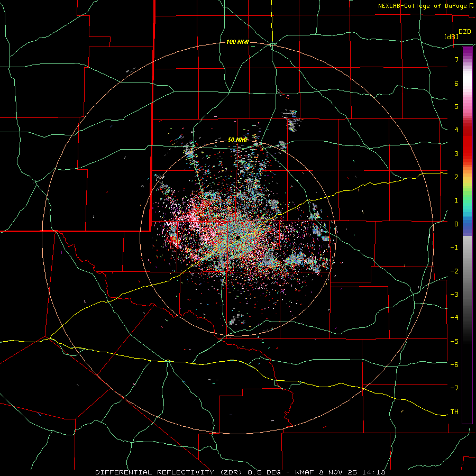
Task: Click the -3 value on the color scale
Action: pos(454,294)
